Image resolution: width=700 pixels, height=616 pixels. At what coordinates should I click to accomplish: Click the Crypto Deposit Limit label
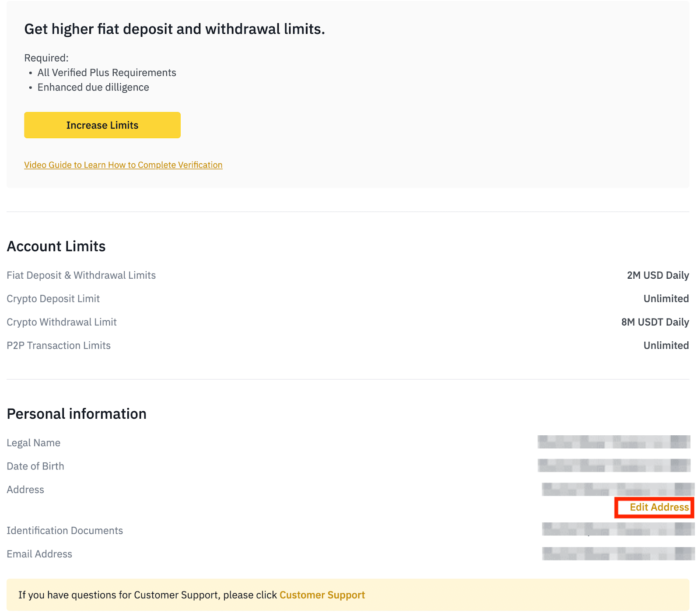(x=53, y=299)
